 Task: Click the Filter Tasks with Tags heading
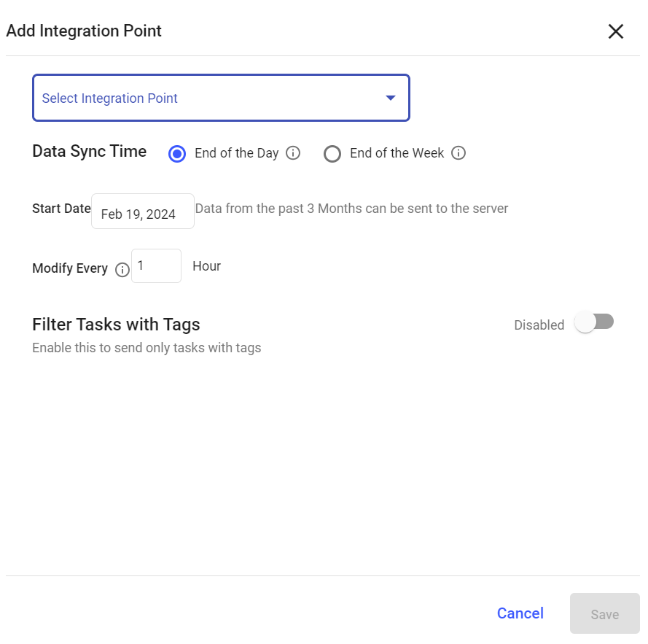tap(116, 325)
